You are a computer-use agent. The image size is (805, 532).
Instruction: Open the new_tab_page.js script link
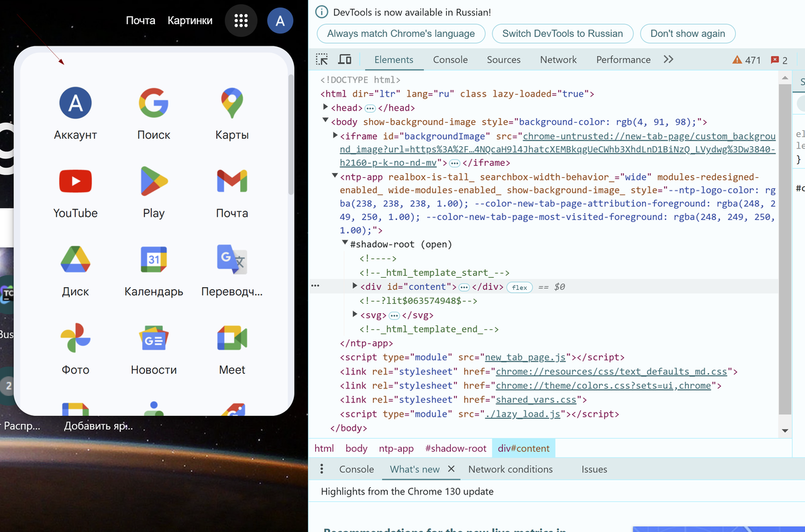tap(527, 358)
